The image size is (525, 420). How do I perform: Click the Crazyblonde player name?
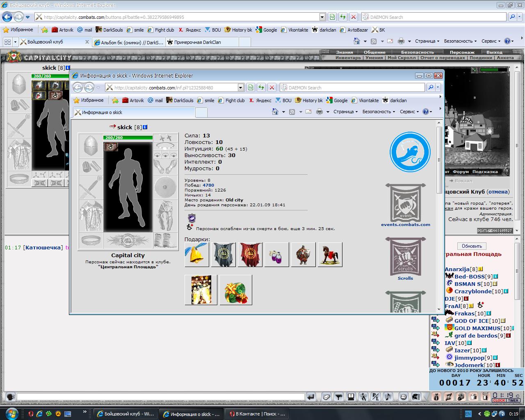473,291
